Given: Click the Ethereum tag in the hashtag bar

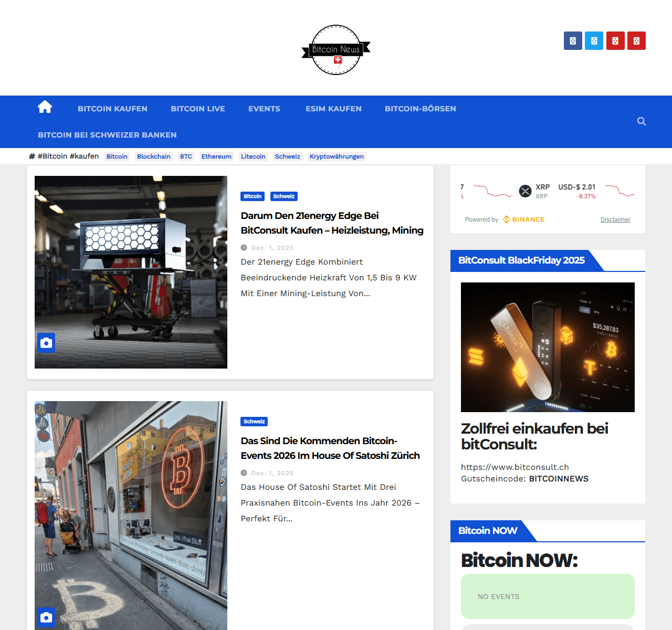Looking at the screenshot, I should coord(216,156).
